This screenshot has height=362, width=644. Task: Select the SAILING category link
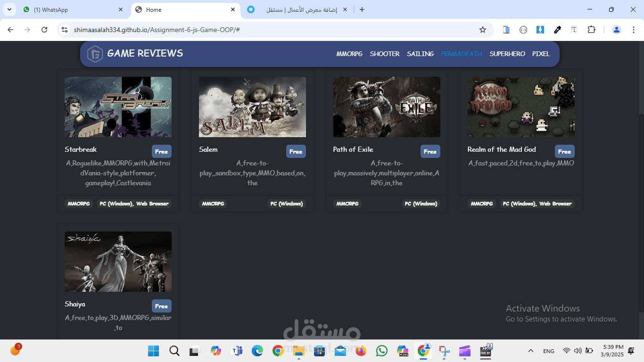[x=421, y=54]
